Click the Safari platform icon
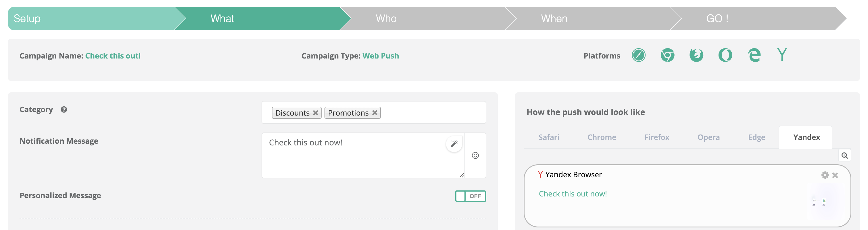Screen dimensions: 868x230 (x=639, y=55)
